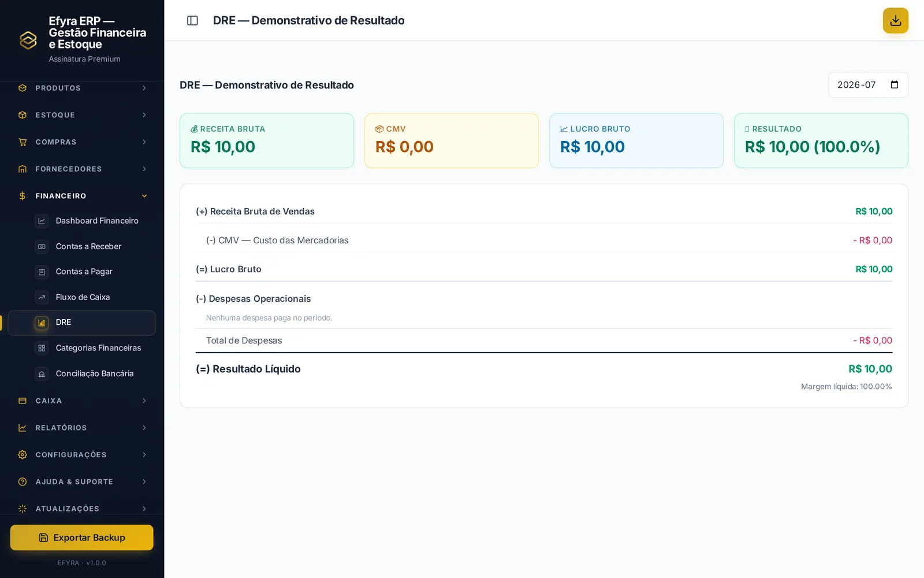Open the calendar picker icon

(x=894, y=85)
